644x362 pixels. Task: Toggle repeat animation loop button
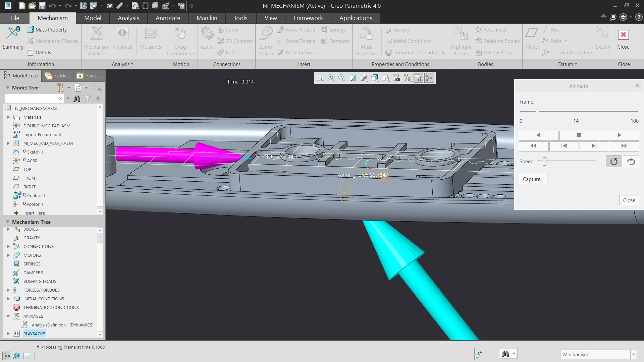613,162
